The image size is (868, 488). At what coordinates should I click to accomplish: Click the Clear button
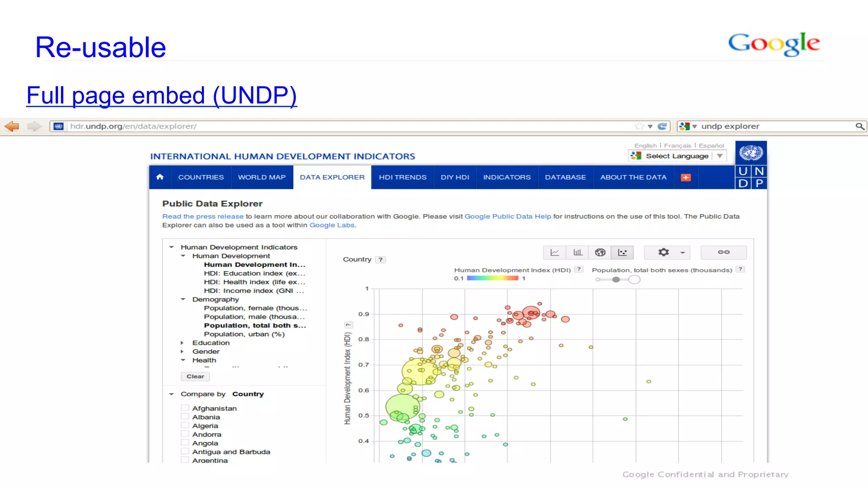[195, 376]
